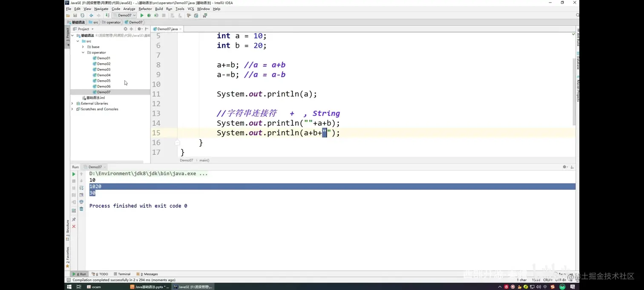Expand External Libraries in Project panel
Viewport: 644px width, 290px height.
(72, 103)
